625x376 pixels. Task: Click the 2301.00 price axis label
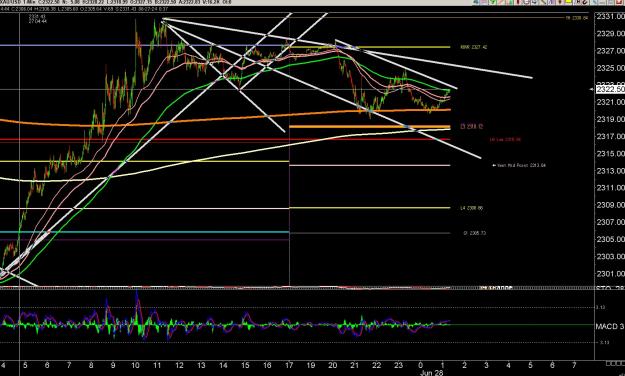pos(610,274)
